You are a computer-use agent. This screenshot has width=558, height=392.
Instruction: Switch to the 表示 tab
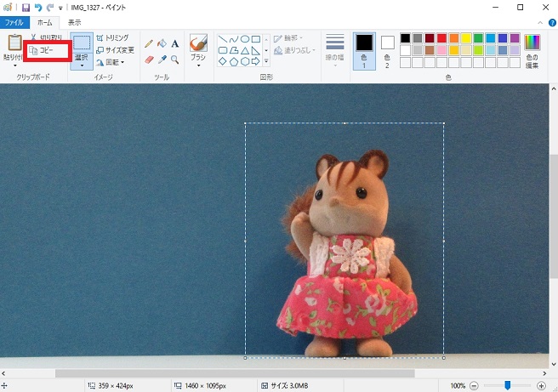click(x=74, y=22)
